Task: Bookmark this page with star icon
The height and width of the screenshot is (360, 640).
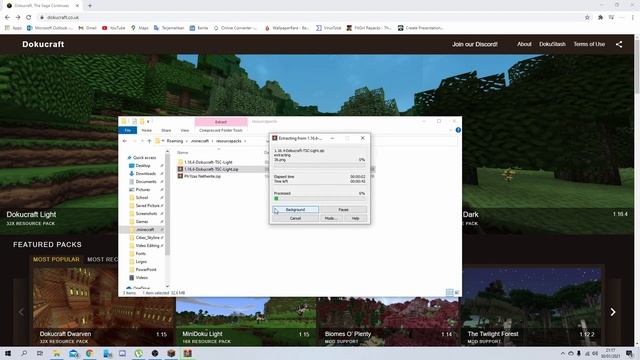Action: pyautogui.click(x=587, y=18)
